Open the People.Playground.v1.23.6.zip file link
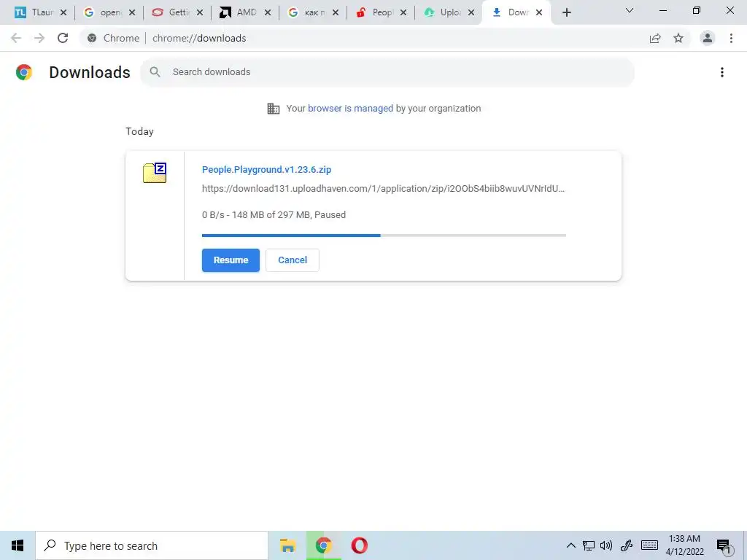 [x=266, y=169]
